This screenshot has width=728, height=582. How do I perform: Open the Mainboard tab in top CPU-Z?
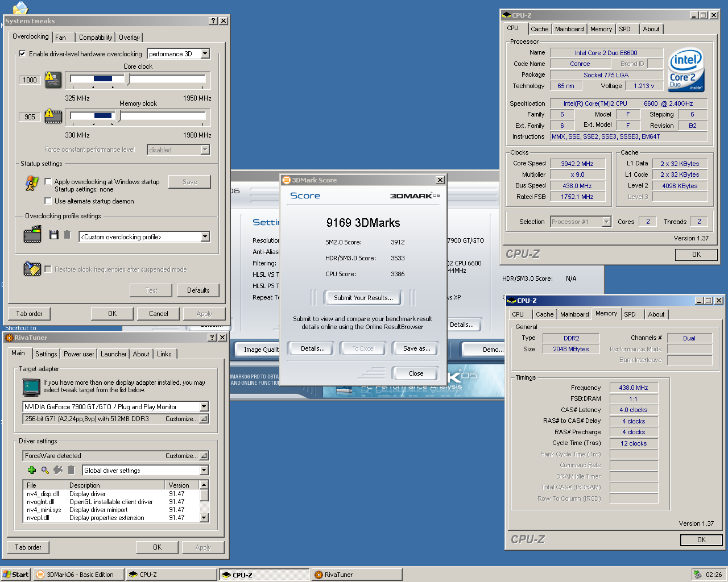tap(569, 29)
